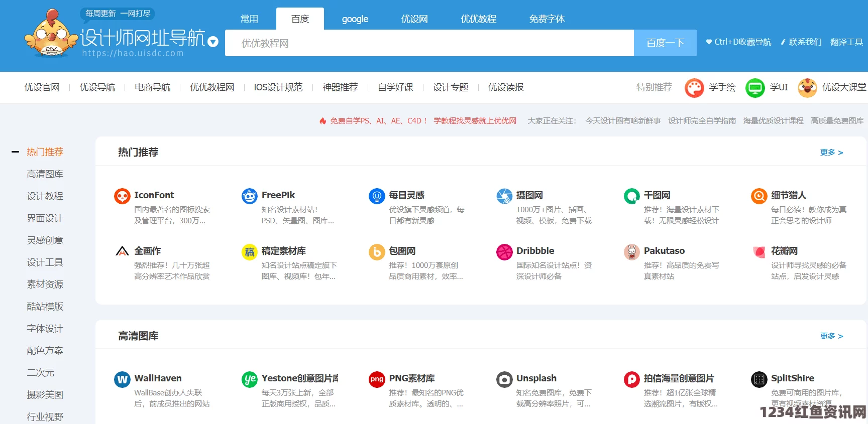Image resolution: width=868 pixels, height=424 pixels.
Task: Click the 千图网 green icon
Action: click(x=632, y=196)
